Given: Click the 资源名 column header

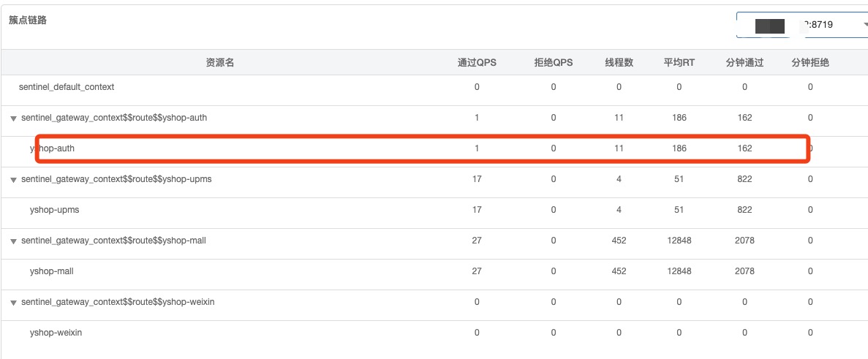Looking at the screenshot, I should (x=219, y=63).
